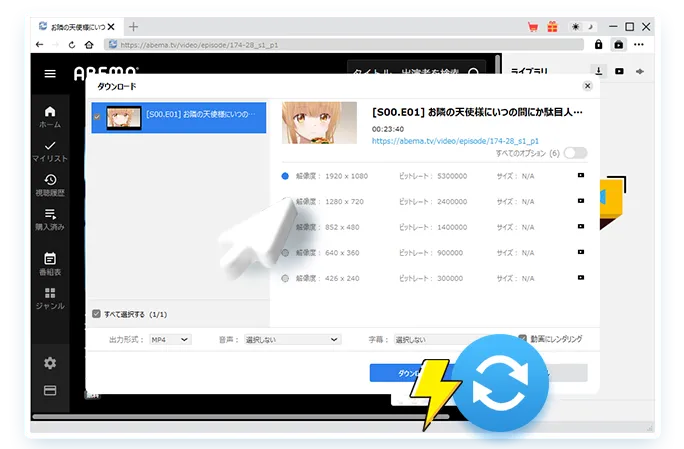Toggle the light/dark theme switch
Image resolution: width=684 pixels, height=449 pixels.
pyautogui.click(x=583, y=27)
